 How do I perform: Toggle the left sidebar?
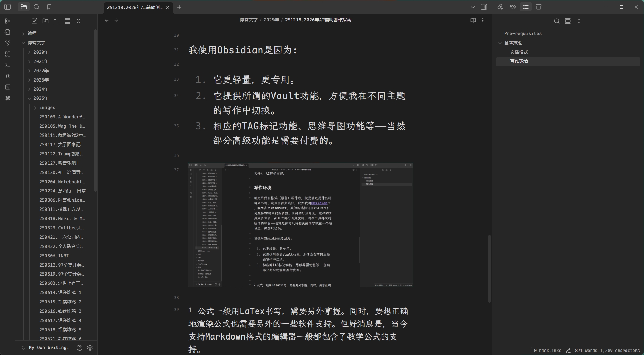point(8,7)
